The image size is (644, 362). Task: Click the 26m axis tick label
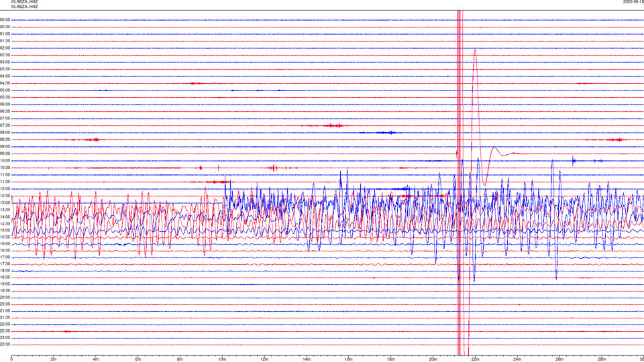coord(559,359)
